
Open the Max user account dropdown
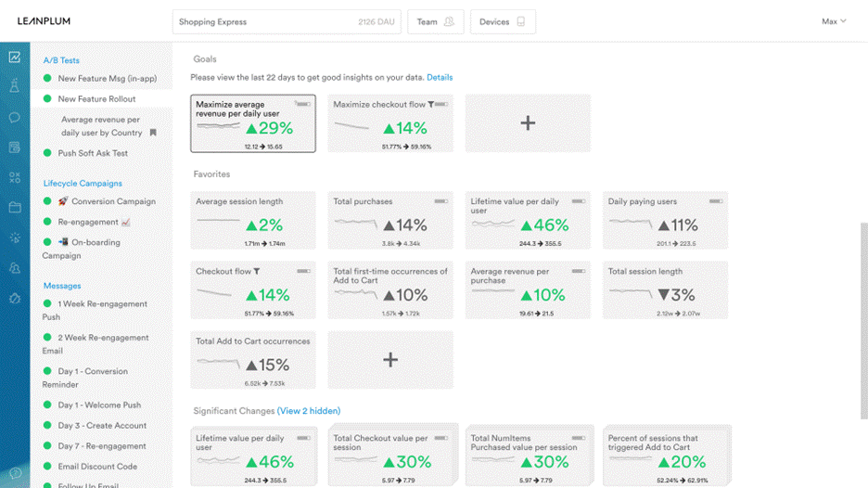[x=834, y=21]
